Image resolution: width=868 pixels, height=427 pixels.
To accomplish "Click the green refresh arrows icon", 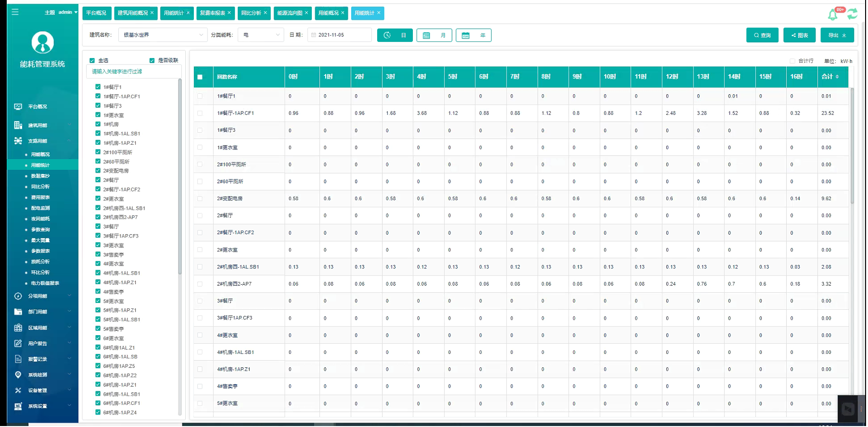I will pos(852,14).
